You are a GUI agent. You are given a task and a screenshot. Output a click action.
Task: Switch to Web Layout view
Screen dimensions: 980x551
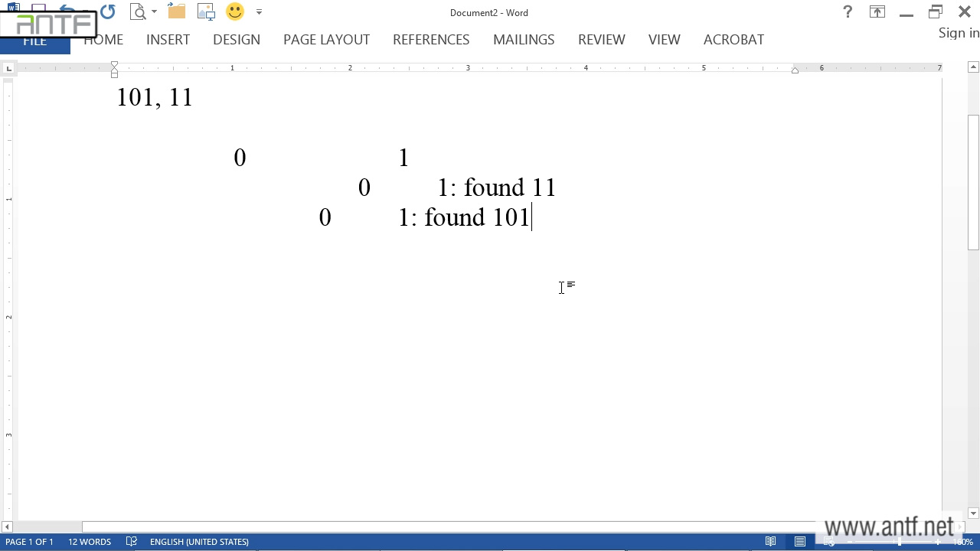click(x=829, y=542)
